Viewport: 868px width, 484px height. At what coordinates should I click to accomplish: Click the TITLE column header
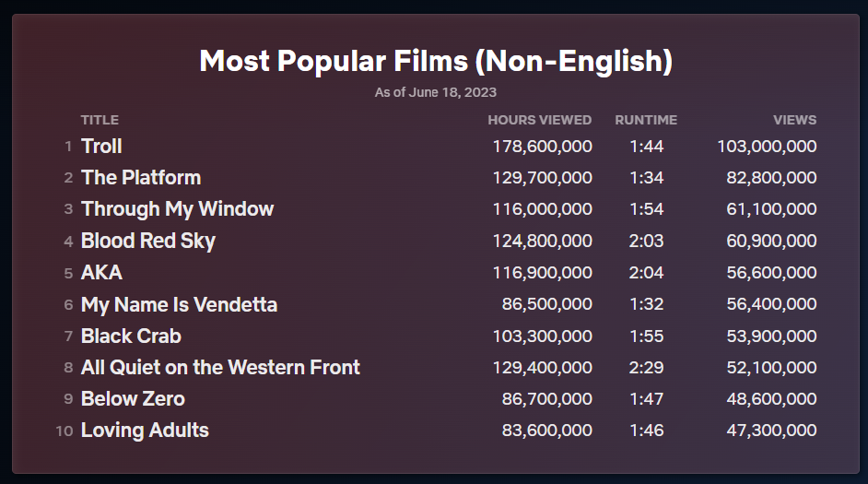coord(100,120)
